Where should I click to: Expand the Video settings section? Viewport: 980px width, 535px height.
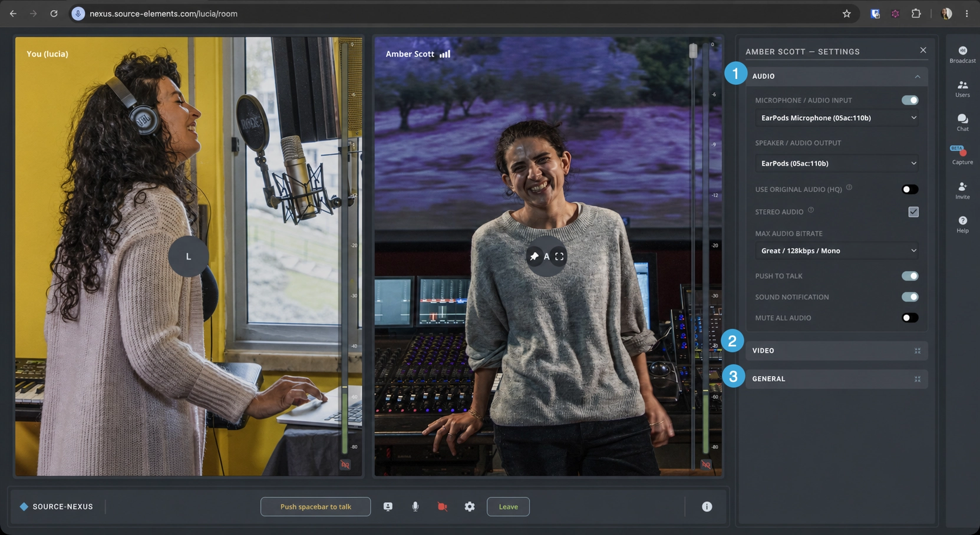click(x=837, y=351)
